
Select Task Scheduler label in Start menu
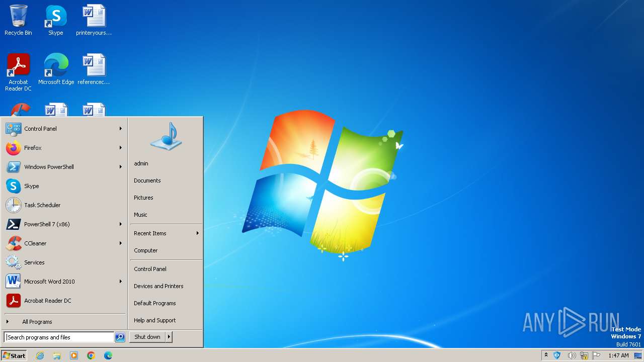tap(42, 205)
